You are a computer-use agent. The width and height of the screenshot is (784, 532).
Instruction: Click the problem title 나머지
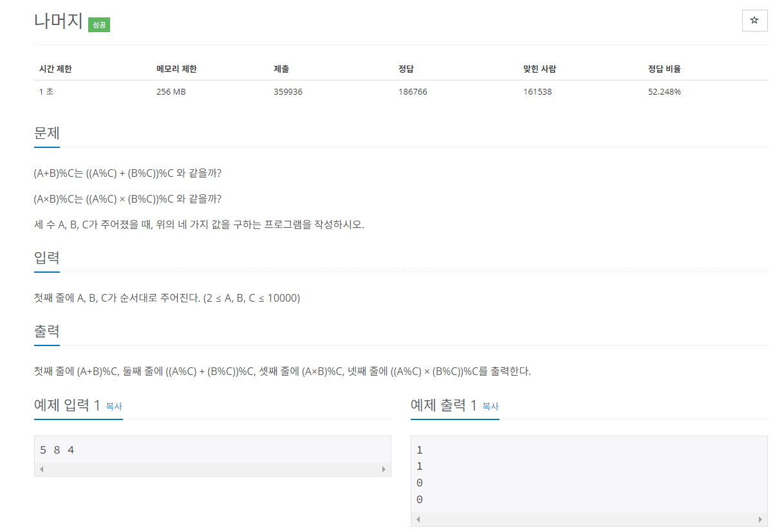(x=59, y=21)
